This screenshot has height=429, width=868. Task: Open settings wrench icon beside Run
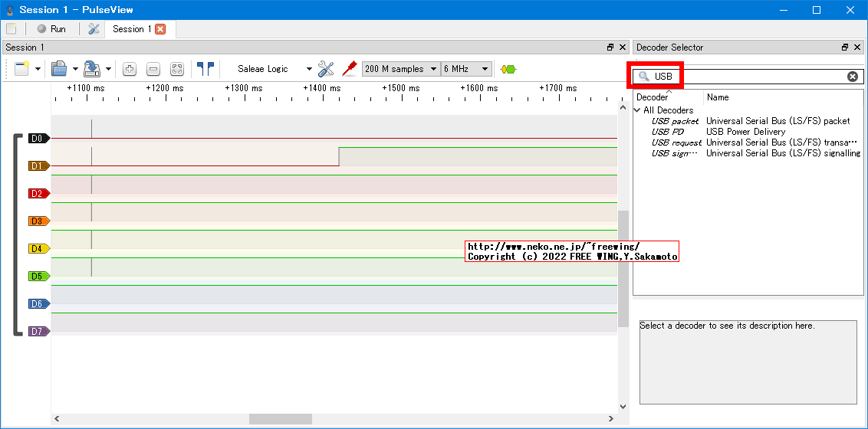(x=94, y=29)
